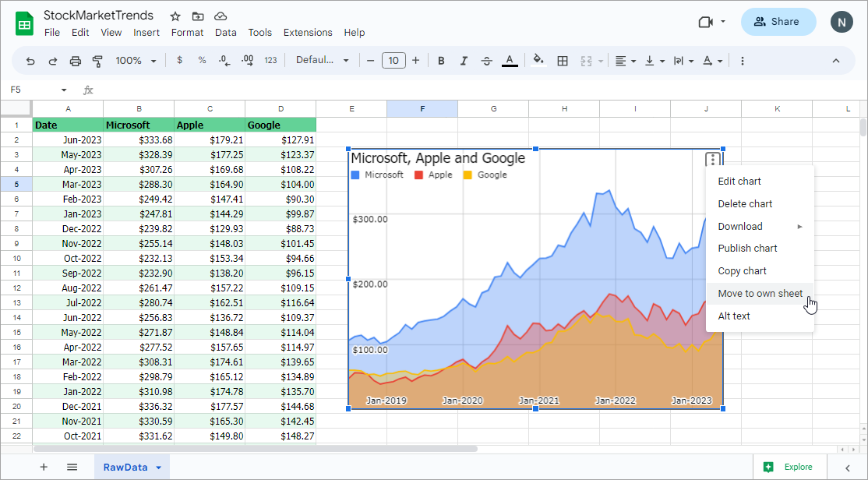Expand Download submenu
The width and height of the screenshot is (868, 480).
[760, 227]
